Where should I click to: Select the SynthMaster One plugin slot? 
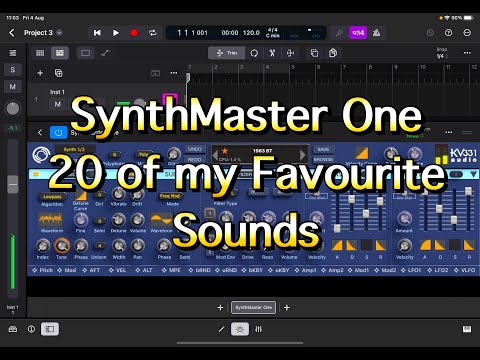(x=254, y=307)
